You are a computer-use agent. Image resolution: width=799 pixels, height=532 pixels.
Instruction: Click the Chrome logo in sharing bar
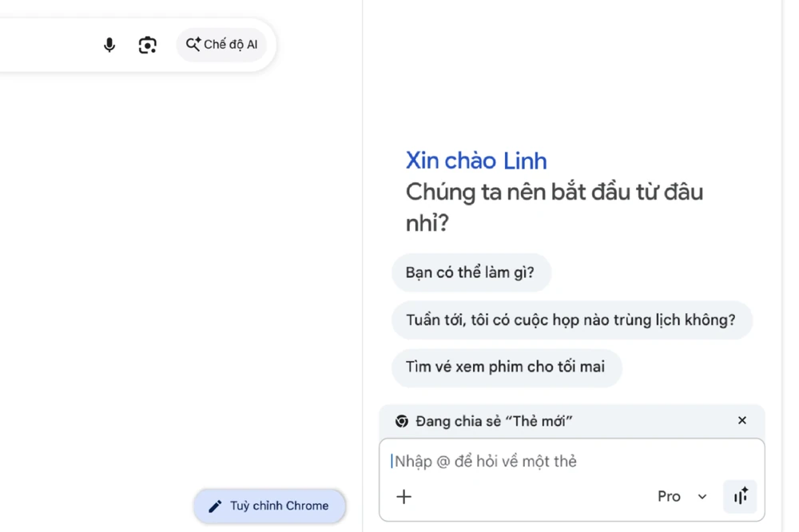tap(402, 421)
